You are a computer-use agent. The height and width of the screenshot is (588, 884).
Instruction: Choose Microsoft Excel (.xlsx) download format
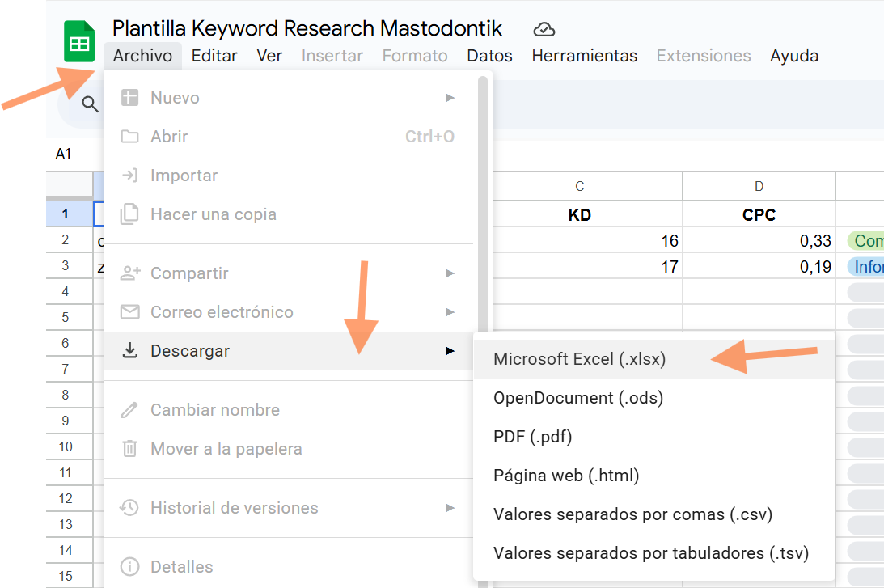[x=654, y=359]
